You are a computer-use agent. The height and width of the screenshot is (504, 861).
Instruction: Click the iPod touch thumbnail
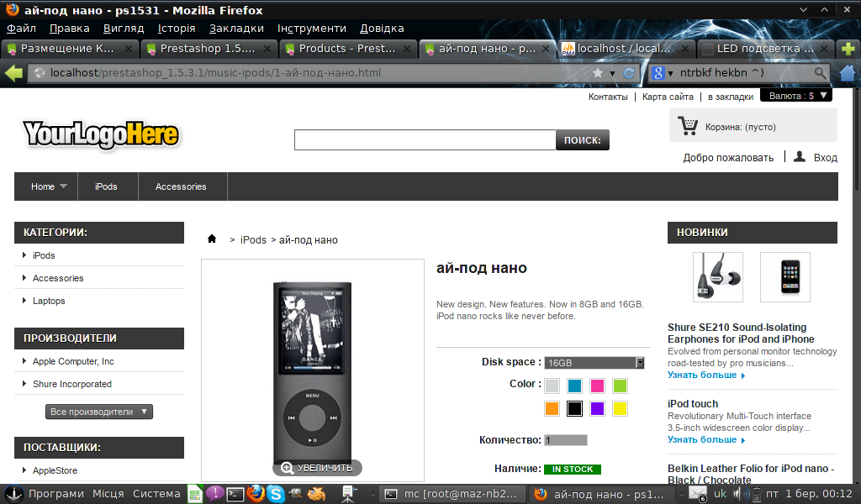coord(784,277)
